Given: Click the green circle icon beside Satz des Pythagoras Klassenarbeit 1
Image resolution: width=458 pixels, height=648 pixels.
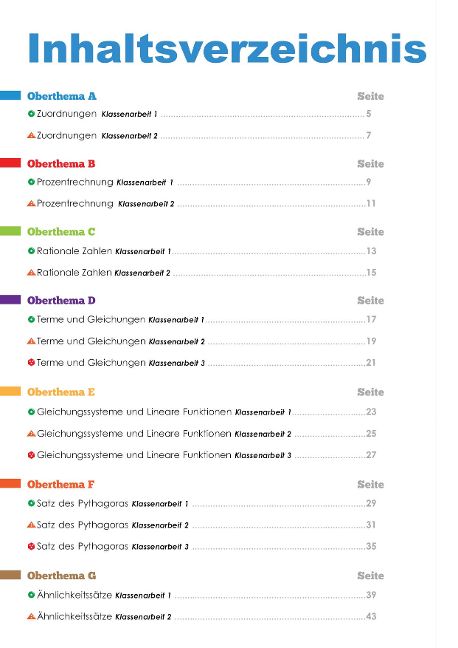Looking at the screenshot, I should click(x=31, y=503).
